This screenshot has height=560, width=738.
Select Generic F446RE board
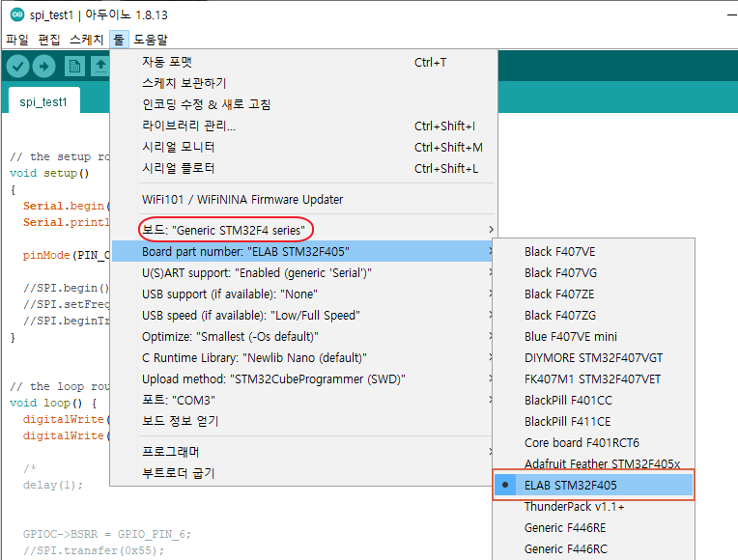(x=593, y=527)
